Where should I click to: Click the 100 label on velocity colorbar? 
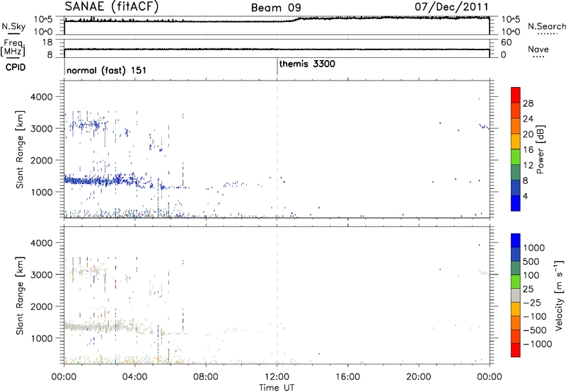click(531, 275)
